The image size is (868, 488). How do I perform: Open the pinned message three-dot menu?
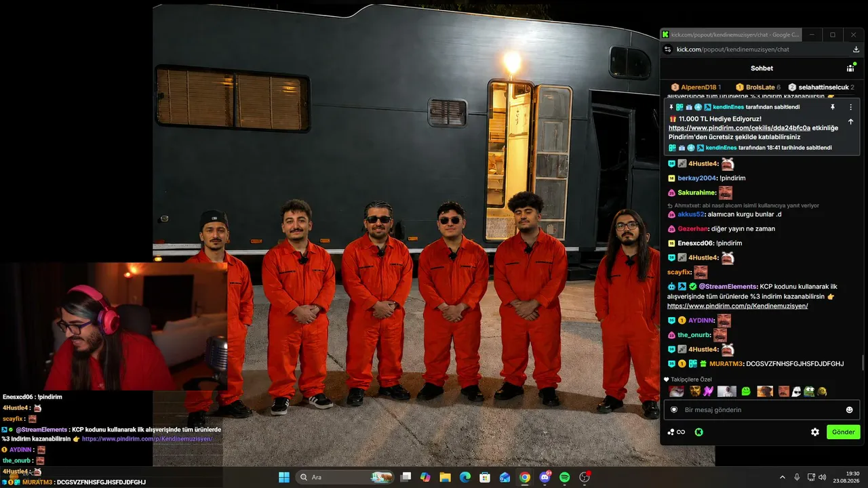[x=851, y=107]
